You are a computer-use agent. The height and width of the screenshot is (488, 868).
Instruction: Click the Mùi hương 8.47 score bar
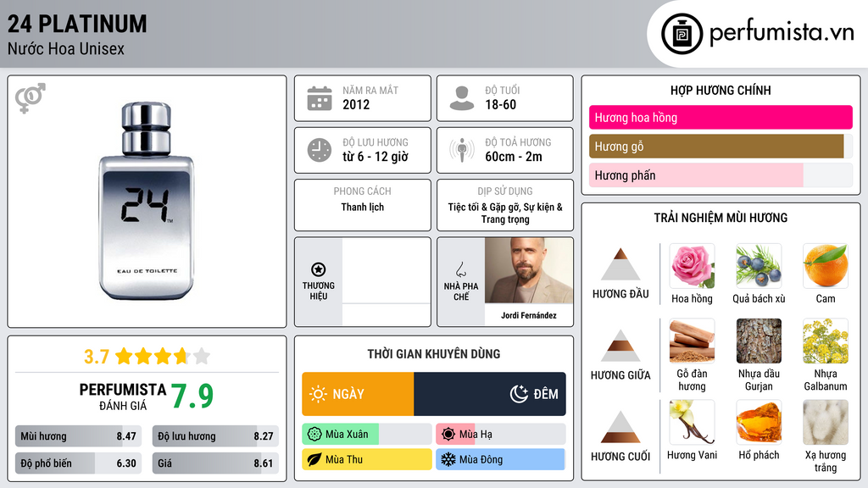click(78, 436)
